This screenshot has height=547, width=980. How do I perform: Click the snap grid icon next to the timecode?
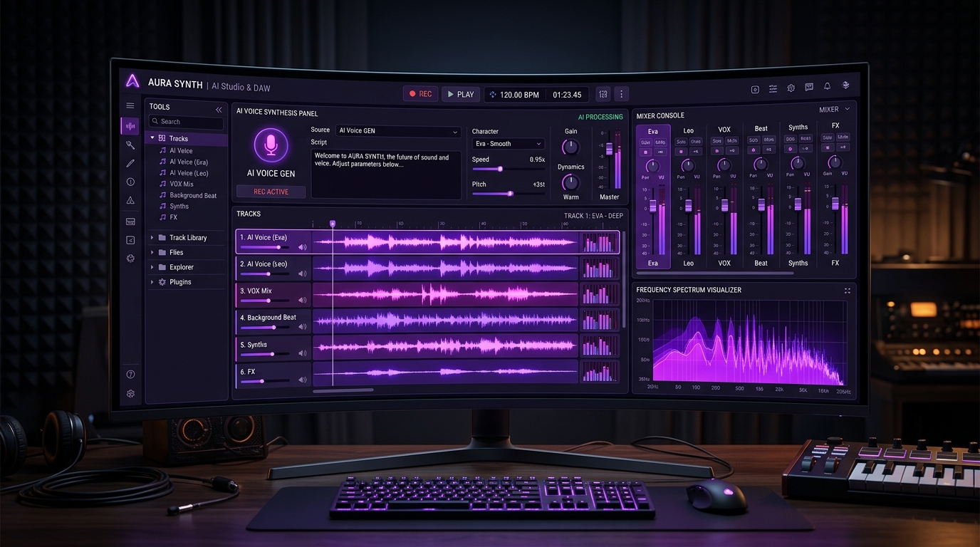point(603,94)
